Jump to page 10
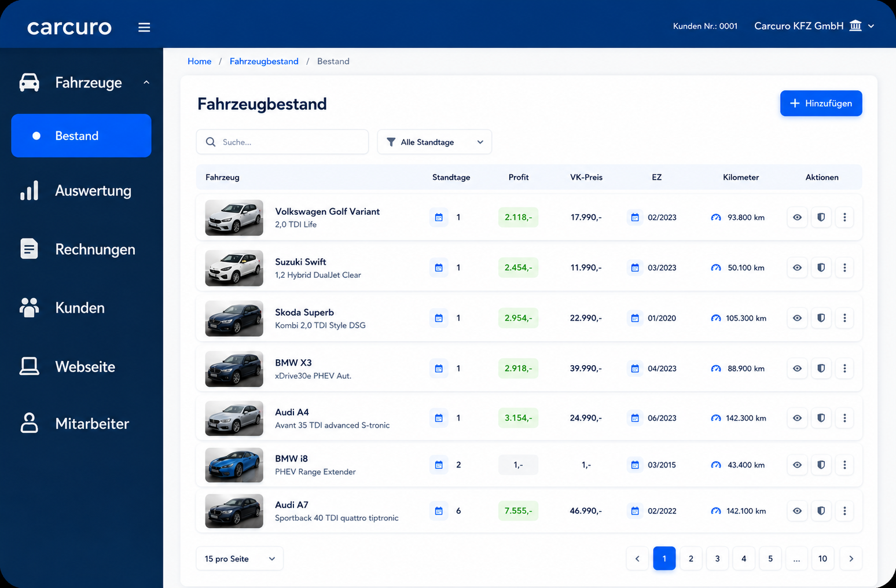The image size is (896, 588). [822, 558]
